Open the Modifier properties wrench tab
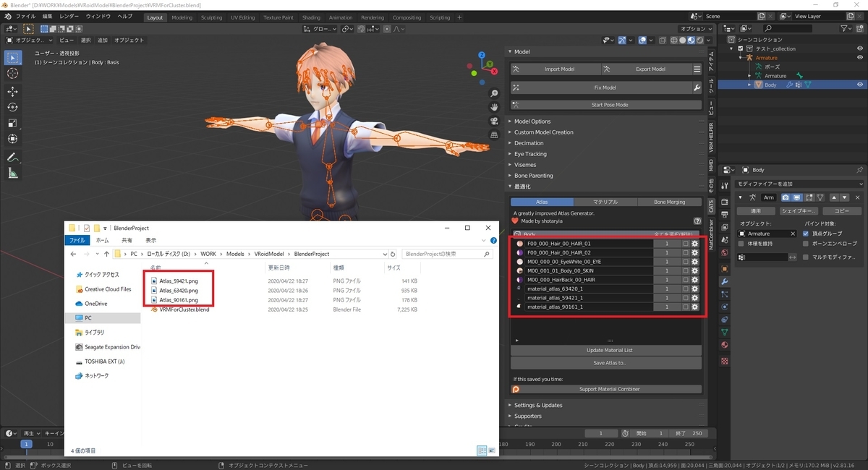 [x=725, y=281]
